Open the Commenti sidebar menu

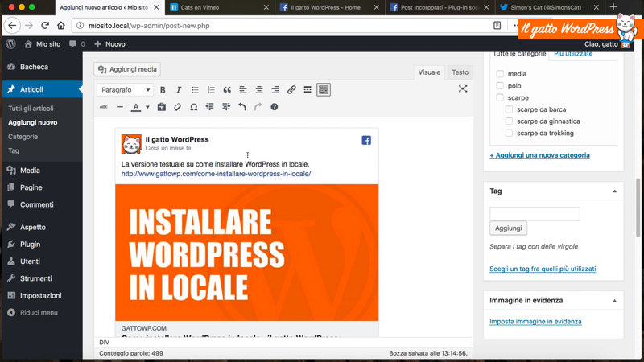(x=43, y=204)
